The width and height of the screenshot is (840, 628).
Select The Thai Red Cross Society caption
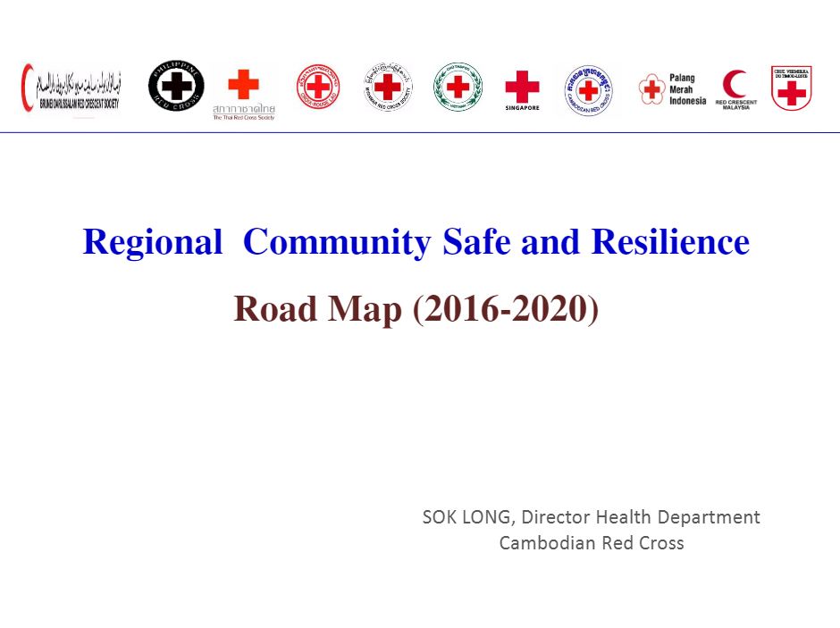[x=244, y=116]
